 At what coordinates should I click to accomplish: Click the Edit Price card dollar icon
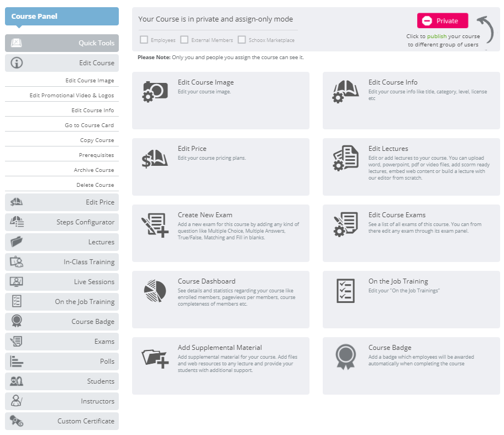point(155,159)
